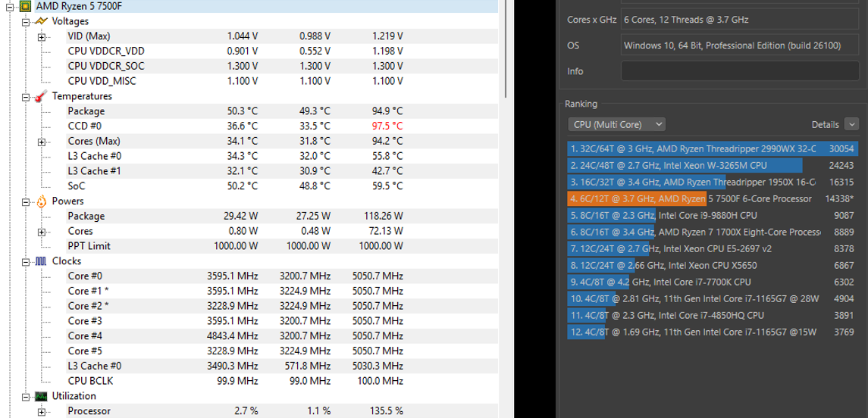Collapse the Utilization section
This screenshot has height=418, width=868.
[x=26, y=397]
